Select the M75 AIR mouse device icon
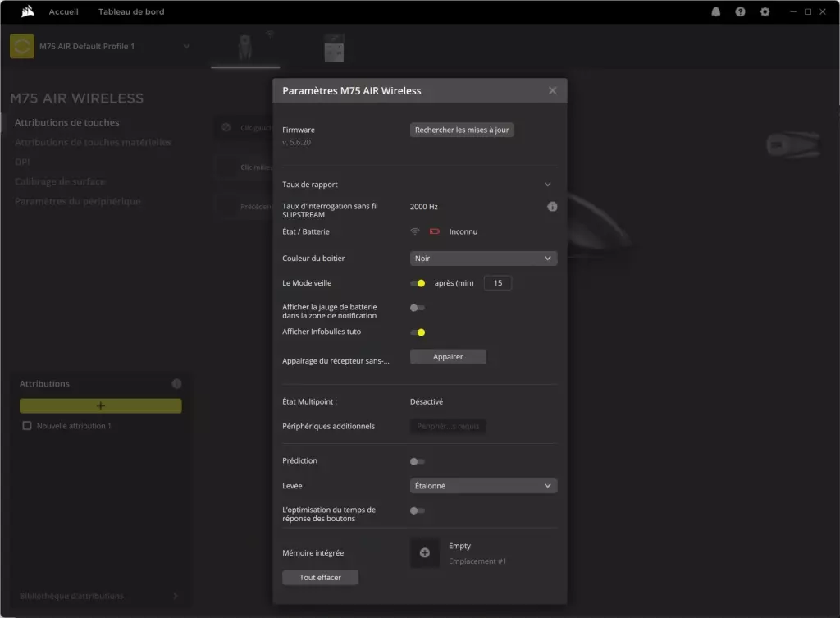 [x=245, y=47]
